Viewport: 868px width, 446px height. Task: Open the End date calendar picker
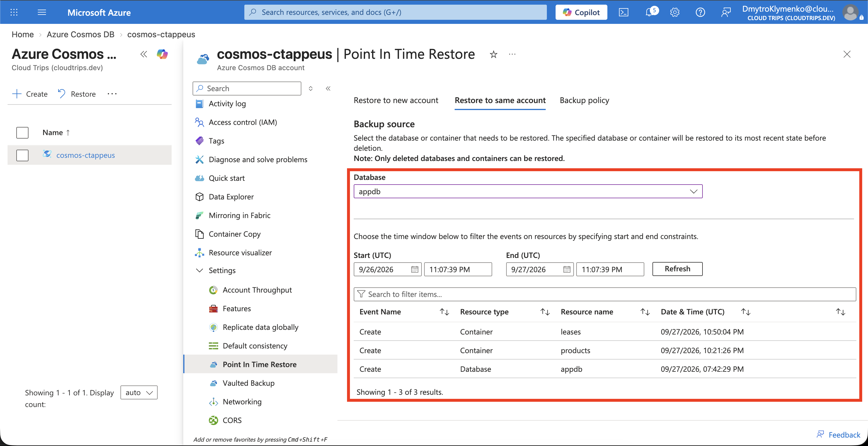point(567,269)
